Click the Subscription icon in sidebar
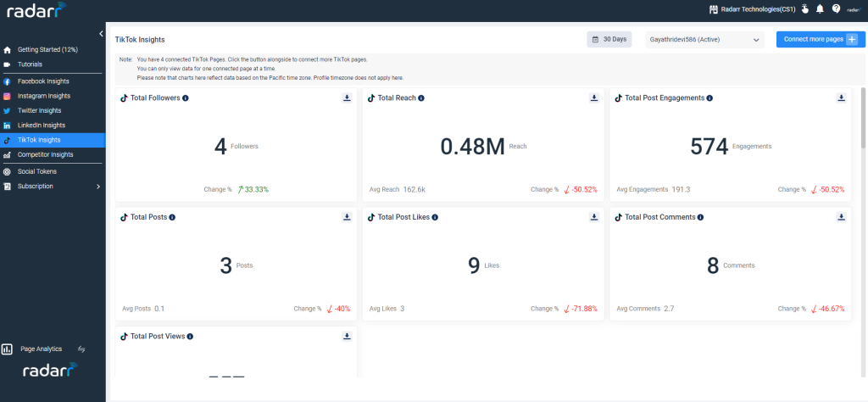Image resolution: width=868 pixels, height=402 pixels. tap(7, 187)
